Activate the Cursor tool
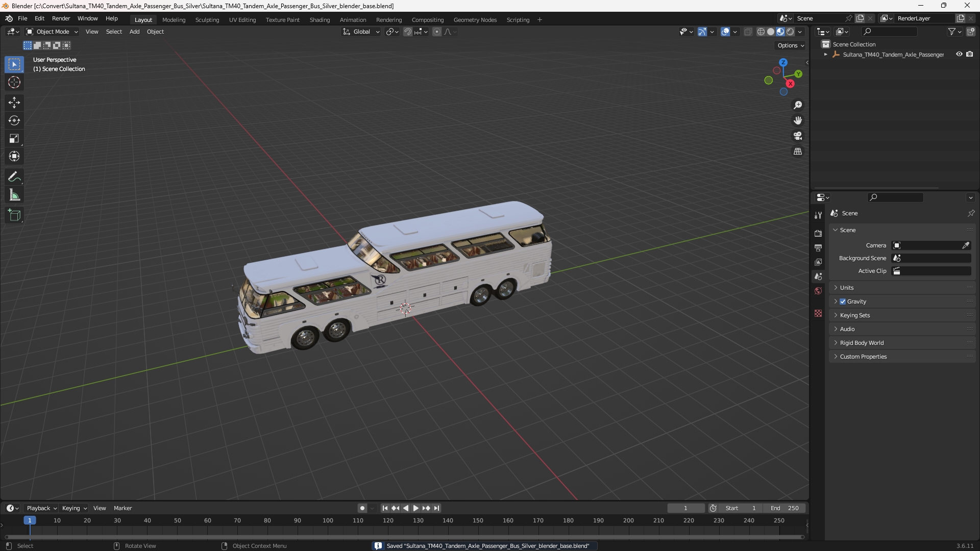The image size is (980, 551). [x=14, y=82]
